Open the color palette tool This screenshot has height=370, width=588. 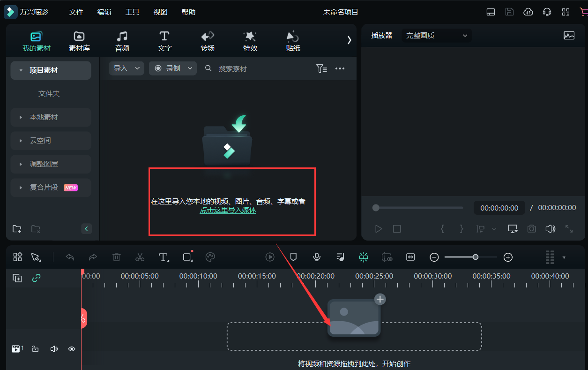[210, 257]
